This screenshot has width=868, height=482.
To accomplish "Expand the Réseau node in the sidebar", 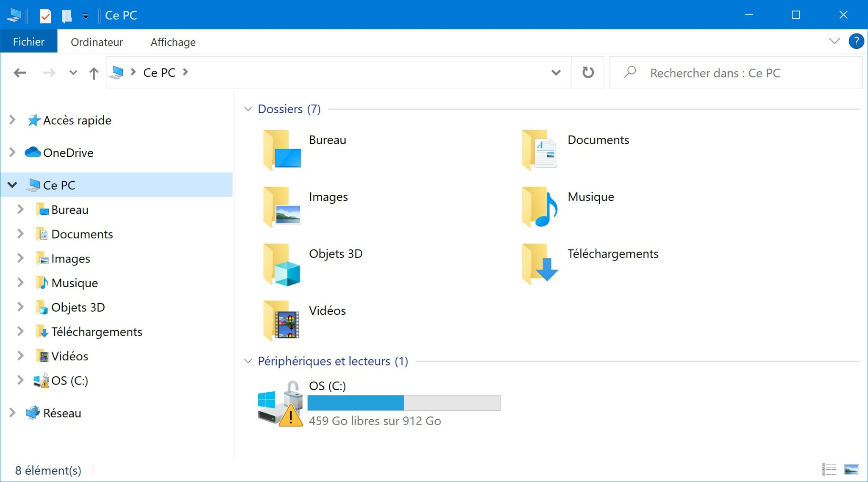I will point(12,413).
